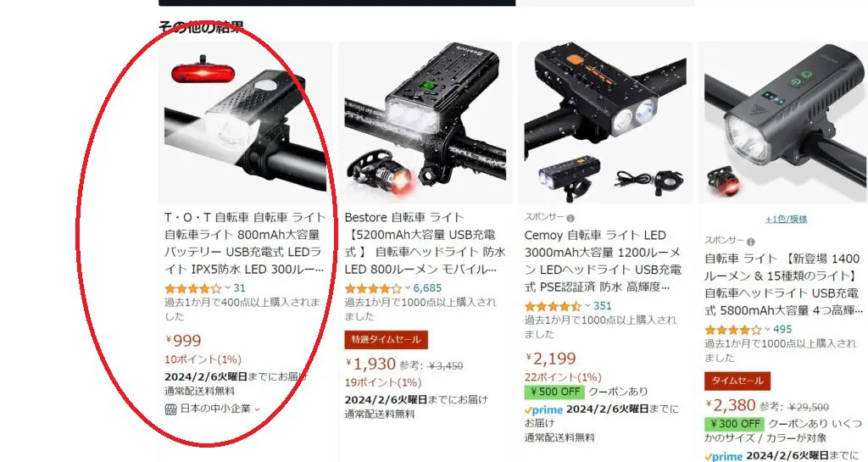Click the star rating of the Cemoy light
This screenshot has width=868, height=462.
(553, 306)
